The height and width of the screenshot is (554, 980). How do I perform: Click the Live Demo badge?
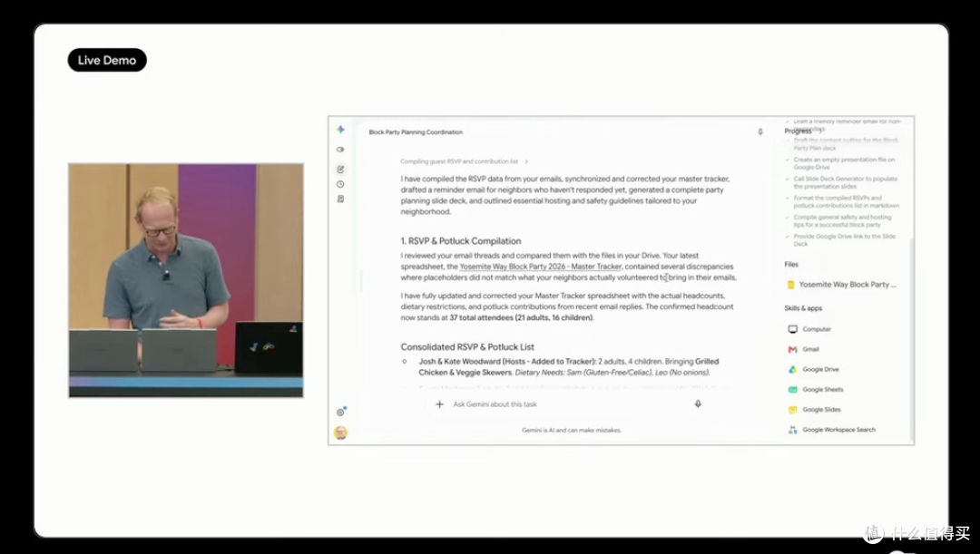107,60
